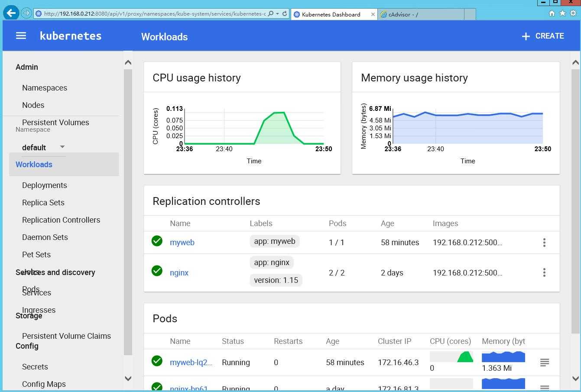Open Config Maps in the sidebar
This screenshot has height=392, width=581.
tap(44, 384)
